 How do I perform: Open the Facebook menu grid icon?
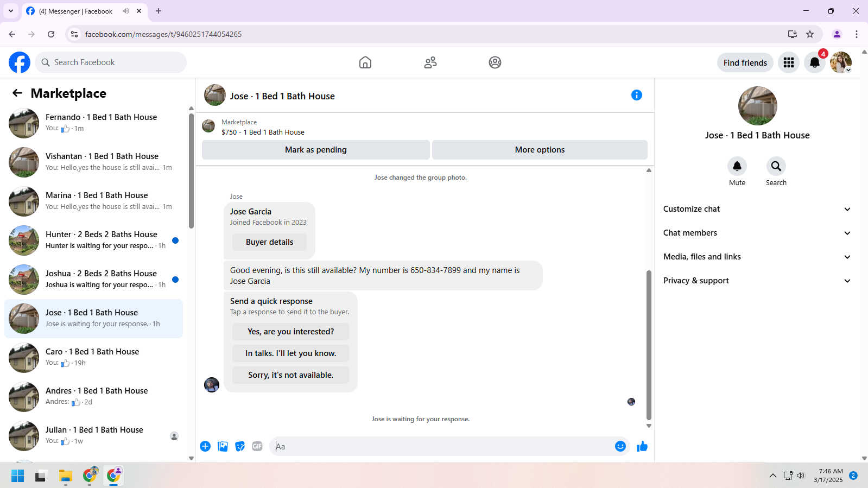[x=789, y=62]
